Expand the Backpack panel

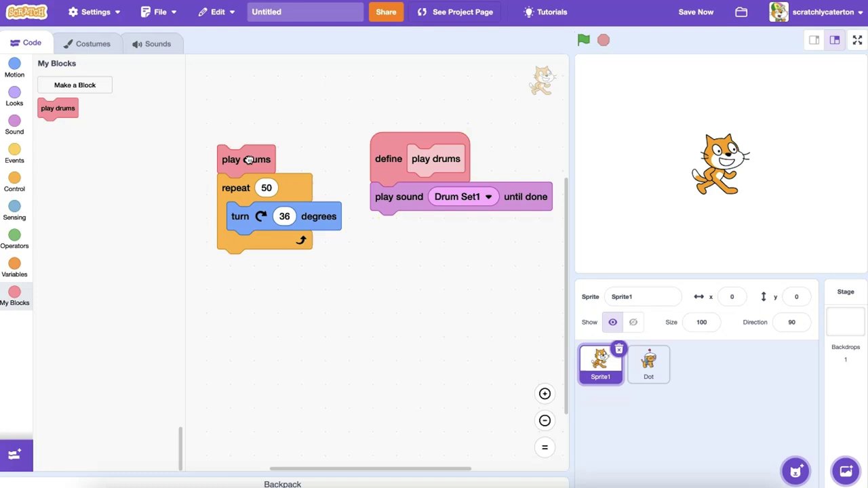[x=282, y=484]
